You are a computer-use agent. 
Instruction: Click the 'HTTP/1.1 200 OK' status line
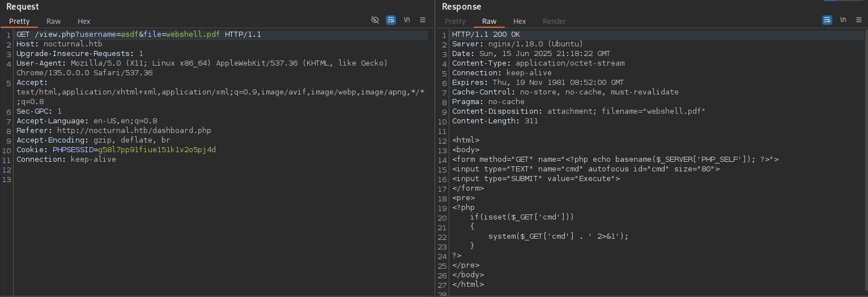click(486, 35)
